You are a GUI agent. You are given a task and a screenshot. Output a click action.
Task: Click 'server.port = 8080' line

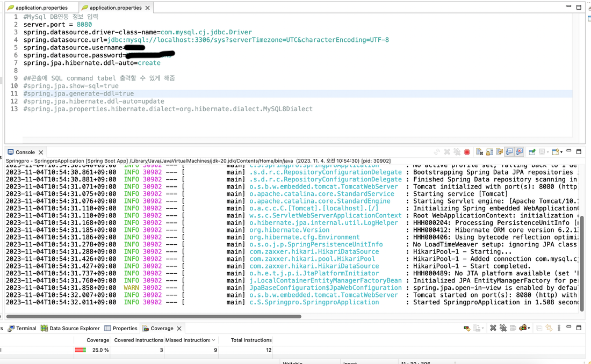click(x=57, y=25)
